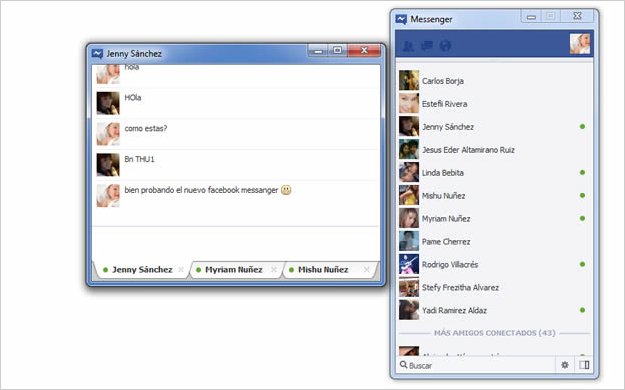Open chat with Stefy Frezitha Alvarez
The image size is (625, 390).
point(494,287)
